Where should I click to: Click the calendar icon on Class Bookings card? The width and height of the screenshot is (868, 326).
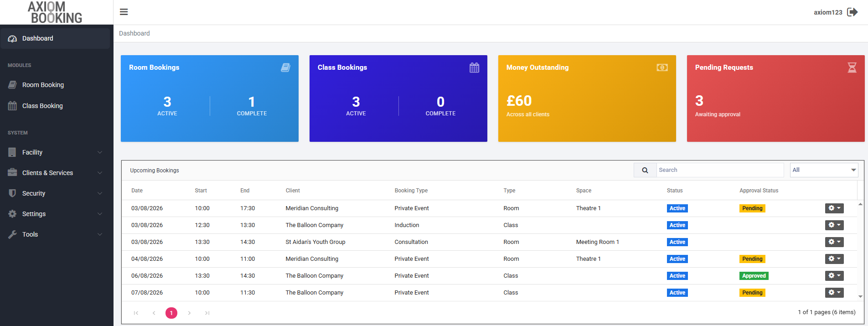[x=474, y=67]
